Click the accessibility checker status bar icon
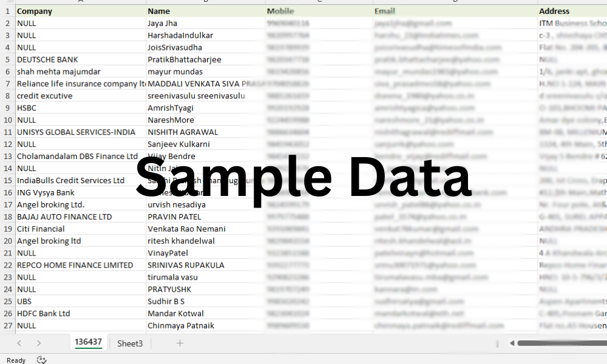The width and height of the screenshot is (607, 364). [x=41, y=360]
